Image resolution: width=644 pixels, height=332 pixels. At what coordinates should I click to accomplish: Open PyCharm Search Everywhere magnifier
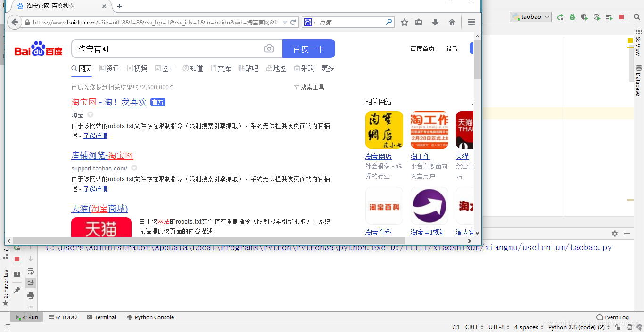coord(636,17)
